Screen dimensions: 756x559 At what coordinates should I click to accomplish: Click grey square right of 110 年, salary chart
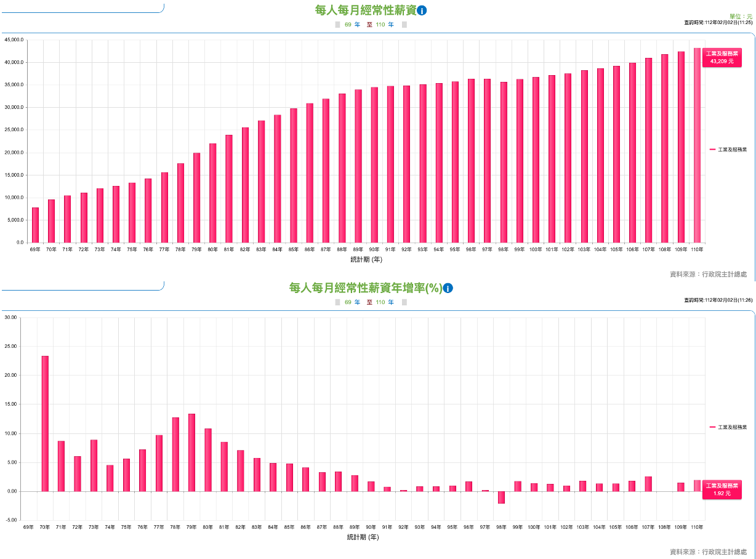404,25
